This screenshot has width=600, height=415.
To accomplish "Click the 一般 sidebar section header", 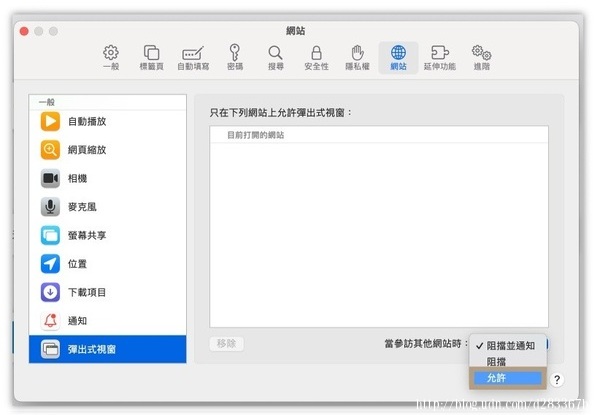I will tap(47, 102).
